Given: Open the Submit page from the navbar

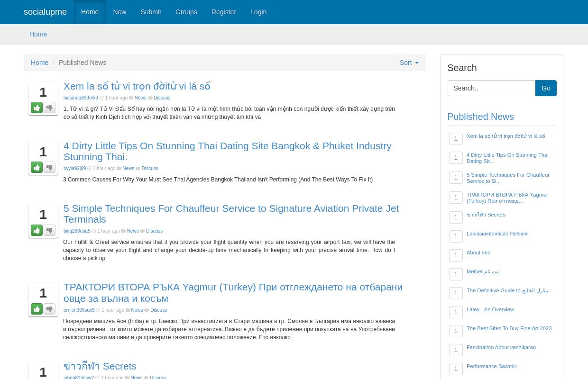Looking at the screenshot, I should tap(151, 12).
